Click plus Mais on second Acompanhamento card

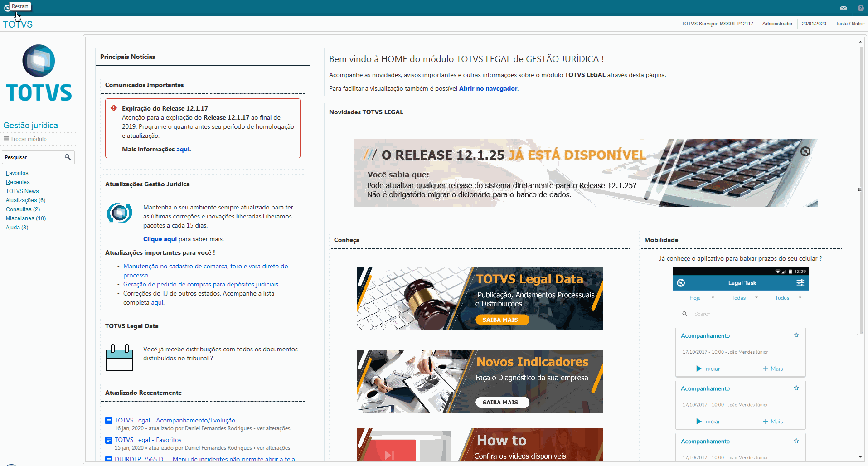coord(773,422)
